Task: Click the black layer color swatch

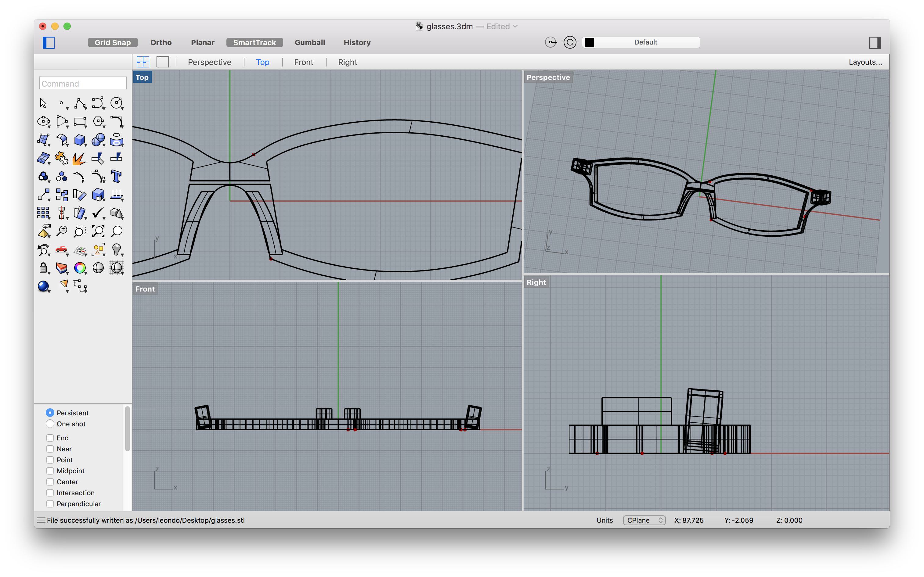Action: click(589, 42)
